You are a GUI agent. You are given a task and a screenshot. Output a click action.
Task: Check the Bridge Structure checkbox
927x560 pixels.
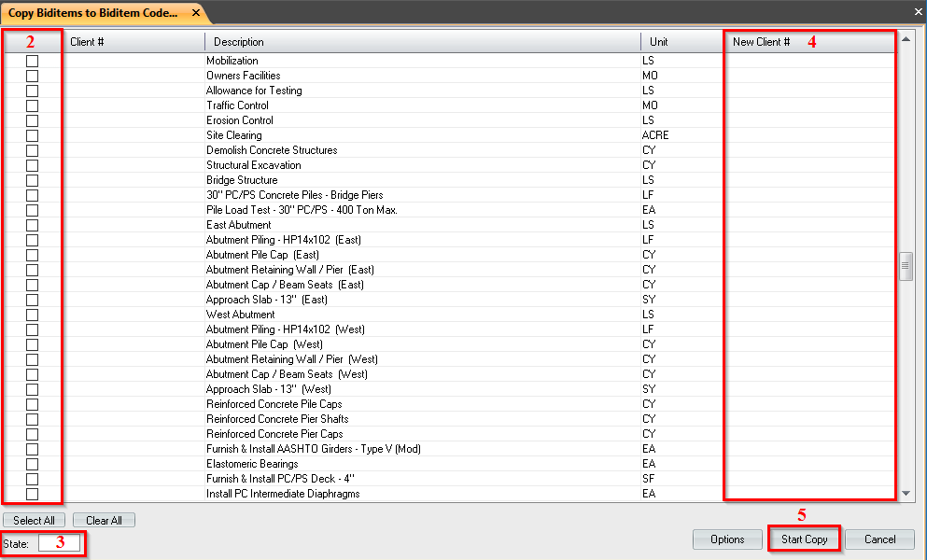click(32, 180)
